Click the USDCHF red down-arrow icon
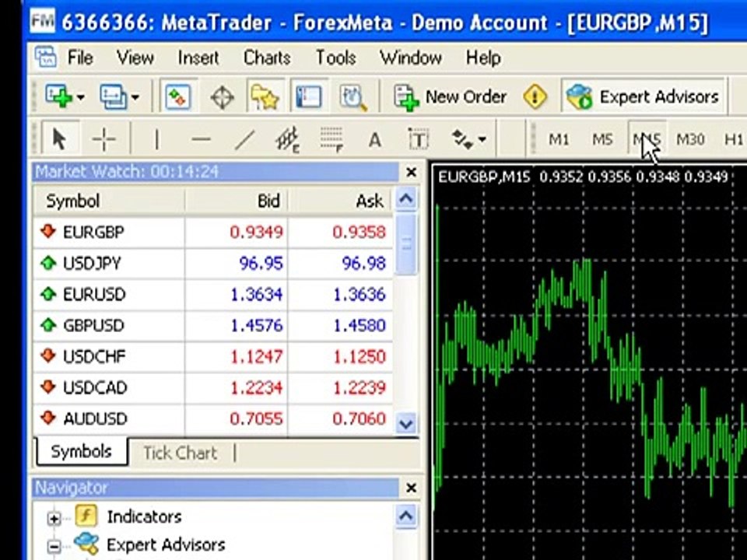The image size is (747, 560). (48, 355)
